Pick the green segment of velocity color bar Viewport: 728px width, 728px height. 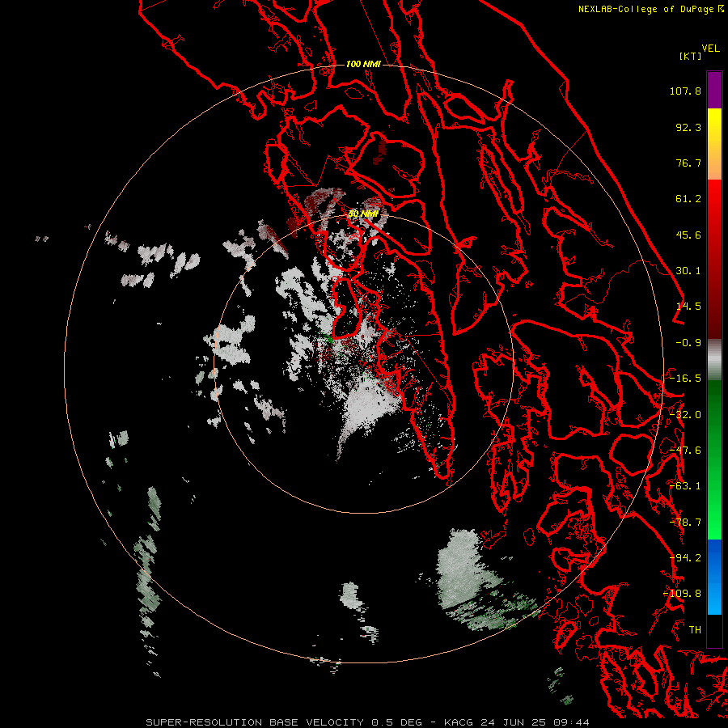click(x=714, y=459)
